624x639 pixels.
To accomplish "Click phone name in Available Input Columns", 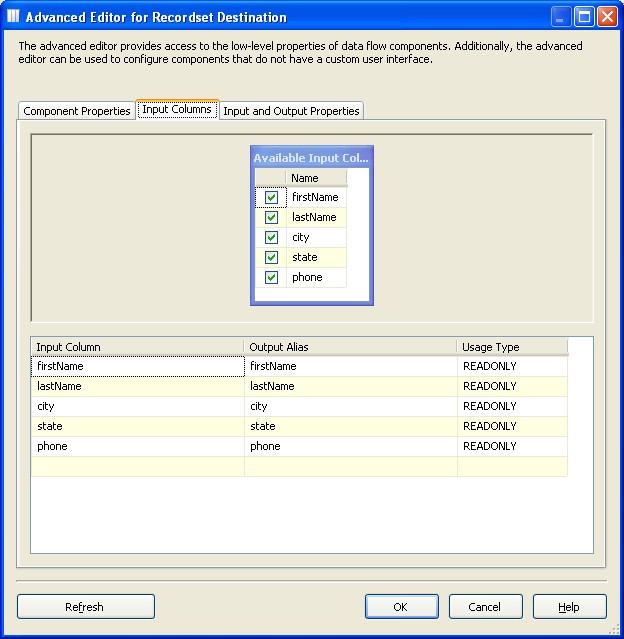I will (x=316, y=277).
